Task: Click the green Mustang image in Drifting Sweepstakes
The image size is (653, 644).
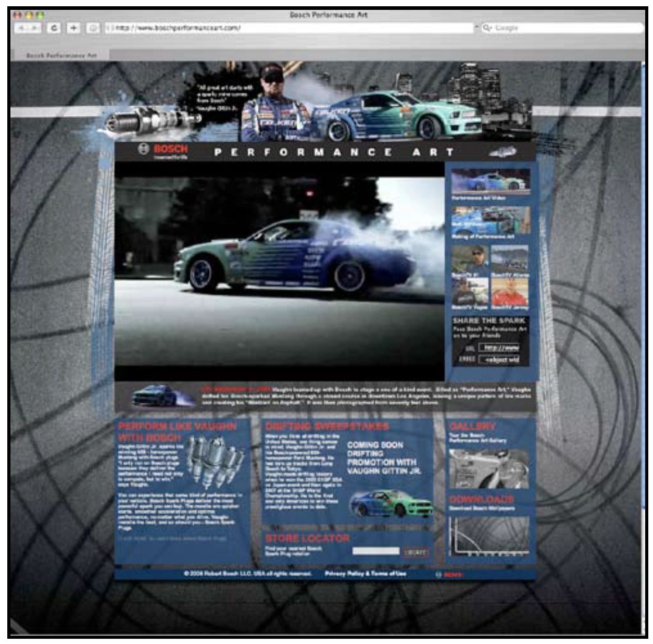Action: point(392,503)
